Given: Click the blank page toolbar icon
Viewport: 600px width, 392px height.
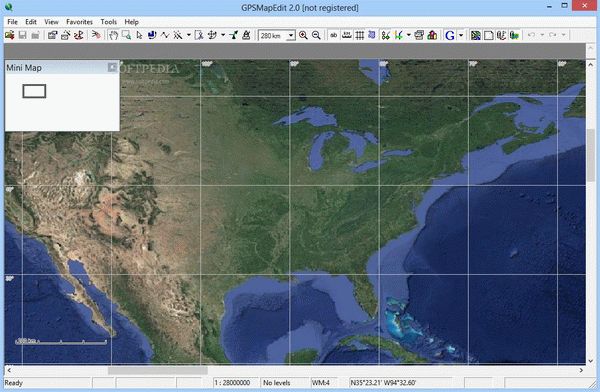Looking at the screenshot, I should click(489, 36).
